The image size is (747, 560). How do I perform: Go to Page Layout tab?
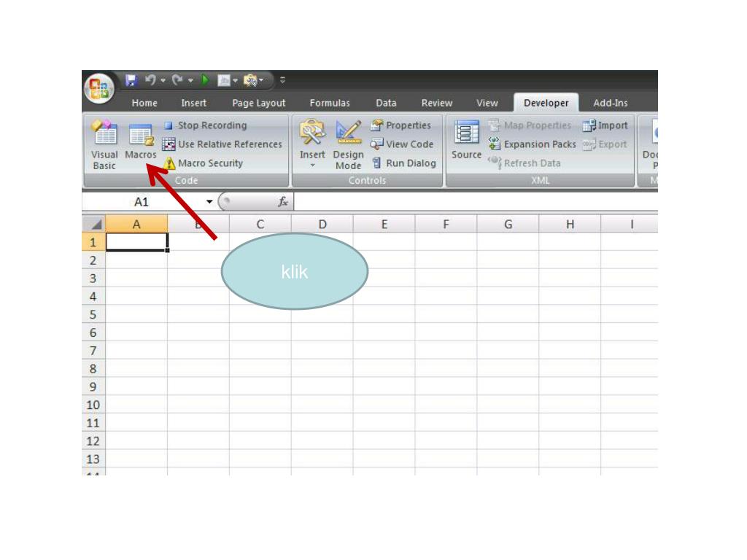pos(259,103)
